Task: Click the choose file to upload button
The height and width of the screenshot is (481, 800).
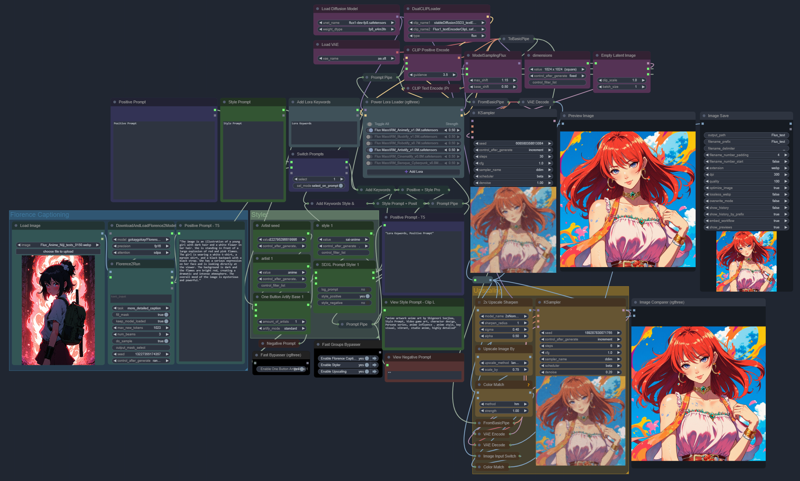Action: point(59,251)
